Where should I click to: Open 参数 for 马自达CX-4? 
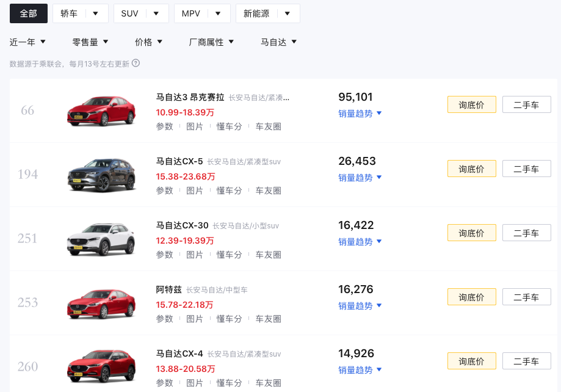pos(165,383)
